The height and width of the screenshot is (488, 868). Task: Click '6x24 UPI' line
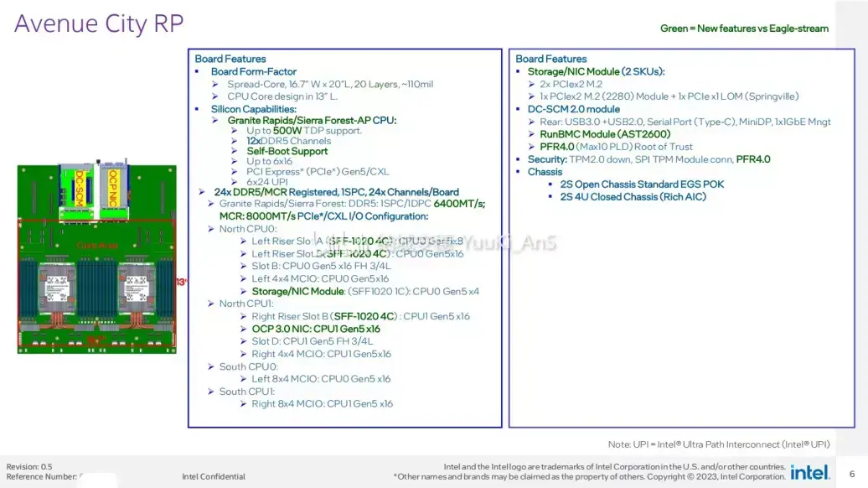point(266,182)
